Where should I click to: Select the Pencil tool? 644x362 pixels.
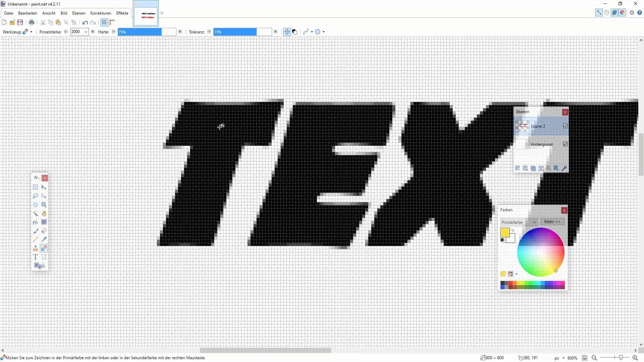point(35,239)
